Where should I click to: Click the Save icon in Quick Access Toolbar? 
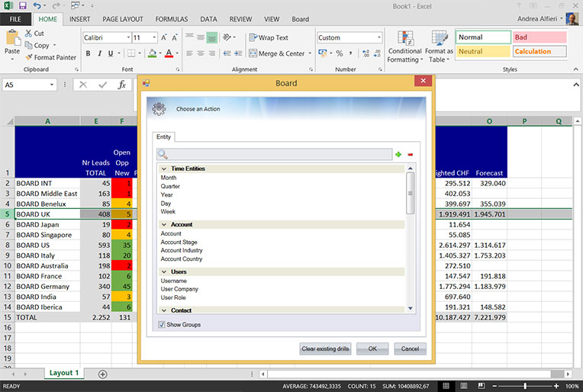pyautogui.click(x=23, y=5)
